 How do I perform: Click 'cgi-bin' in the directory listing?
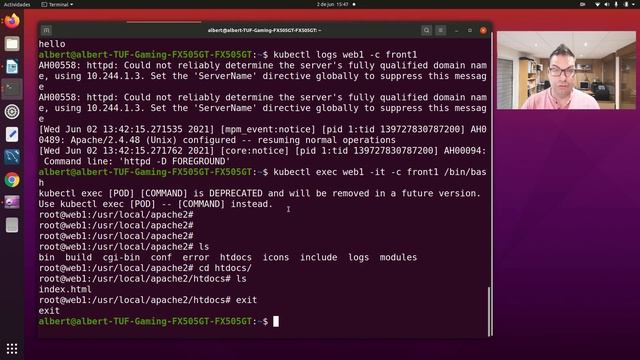click(121, 258)
